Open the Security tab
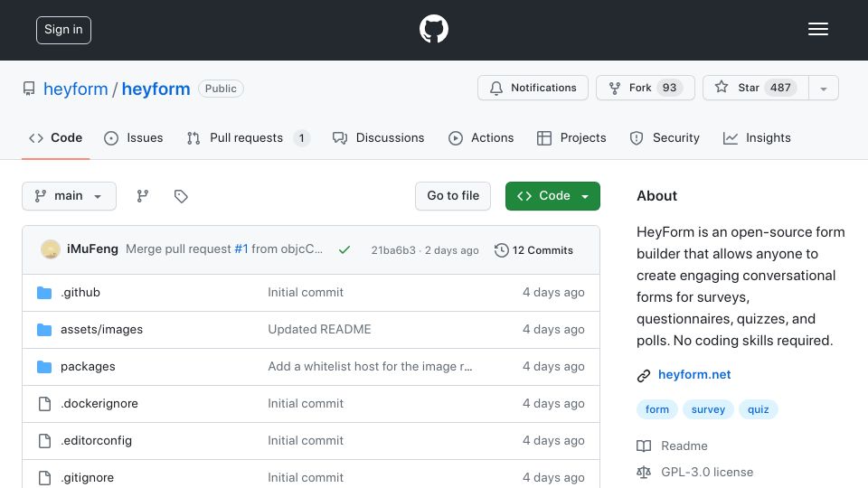868x488 pixels. 665,137
